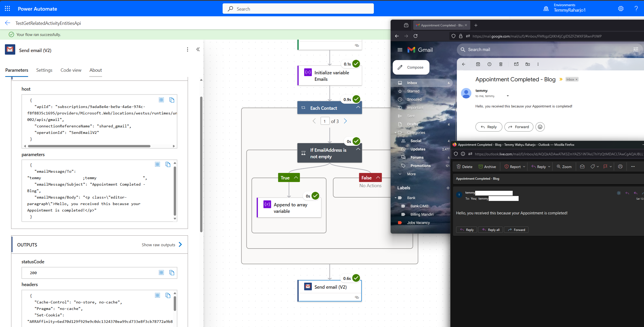This screenshot has width=644, height=327.
Task: Click the Power Automate Search field
Action: [x=298, y=9]
